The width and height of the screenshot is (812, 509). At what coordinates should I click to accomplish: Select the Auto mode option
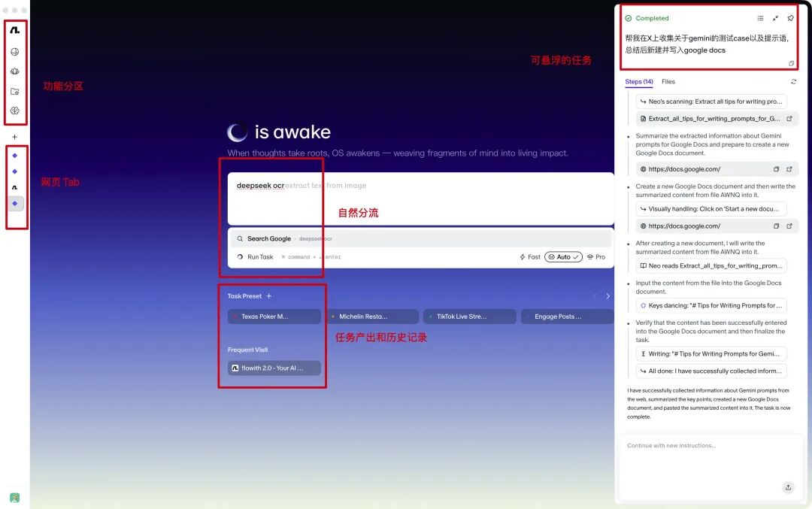coord(563,257)
